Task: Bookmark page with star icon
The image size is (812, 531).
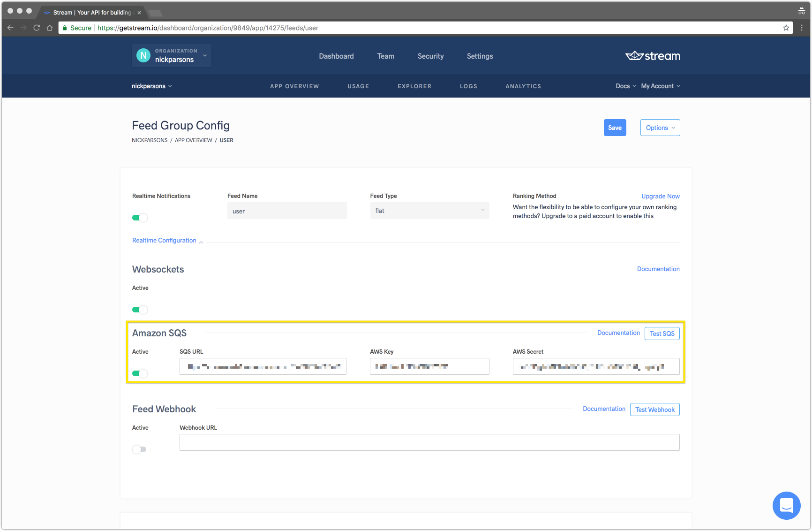Action: tap(786, 28)
